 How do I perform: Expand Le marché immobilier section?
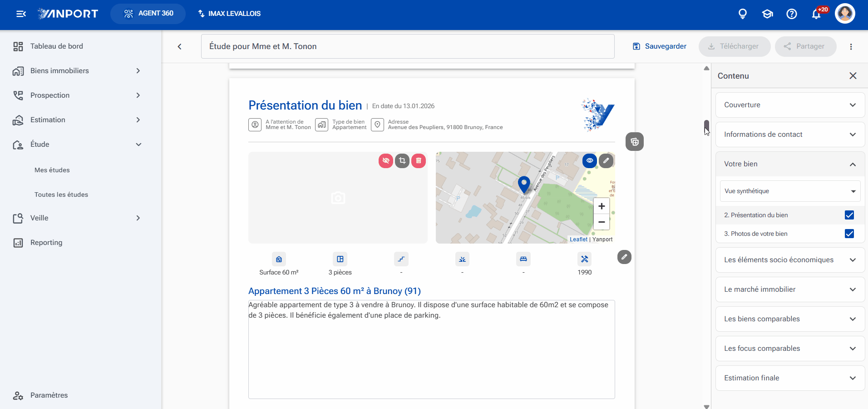coord(790,289)
